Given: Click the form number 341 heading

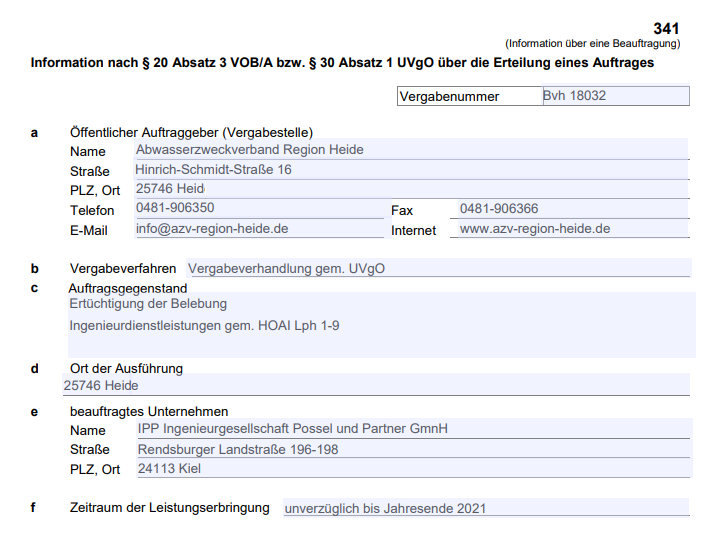Looking at the screenshot, I should [666, 28].
